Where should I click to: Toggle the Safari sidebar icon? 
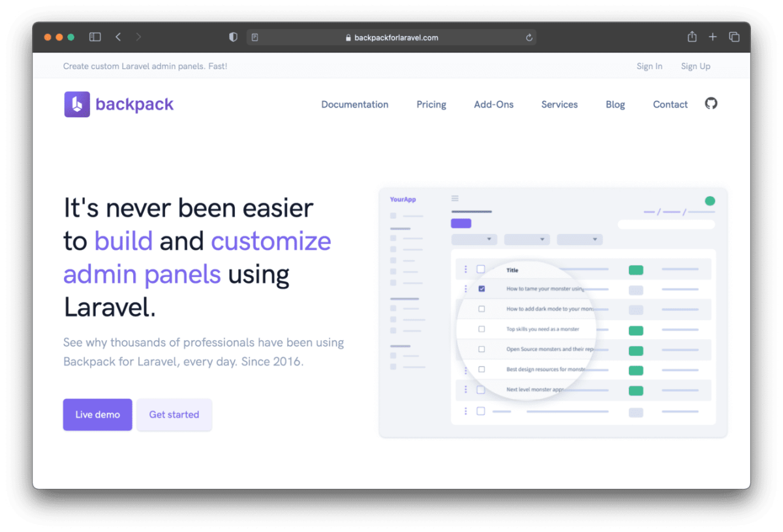(95, 37)
